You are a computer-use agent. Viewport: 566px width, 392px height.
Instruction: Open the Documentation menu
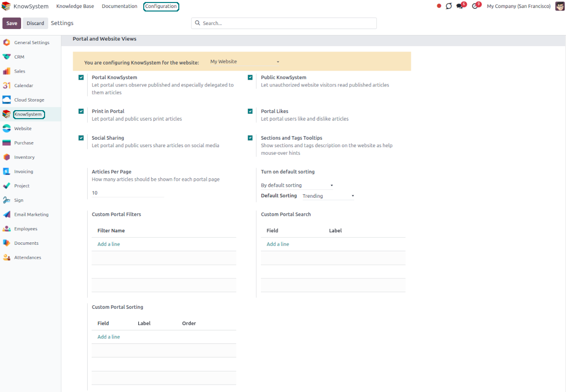[119, 7]
